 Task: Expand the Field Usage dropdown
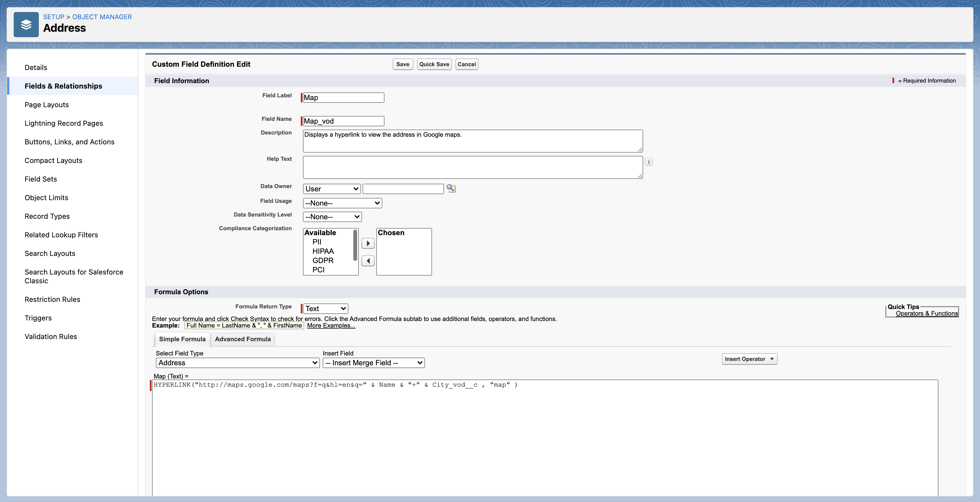click(342, 203)
